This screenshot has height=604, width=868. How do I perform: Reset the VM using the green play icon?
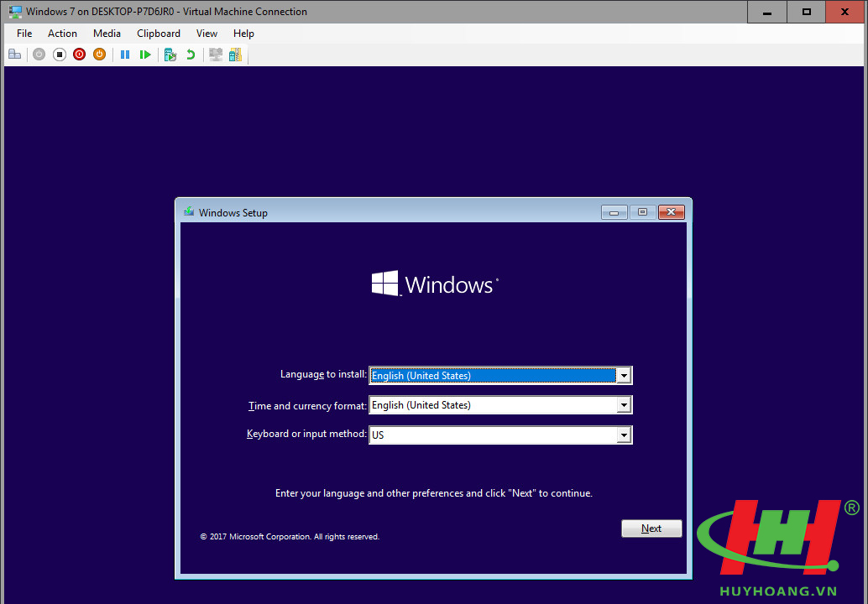[145, 55]
